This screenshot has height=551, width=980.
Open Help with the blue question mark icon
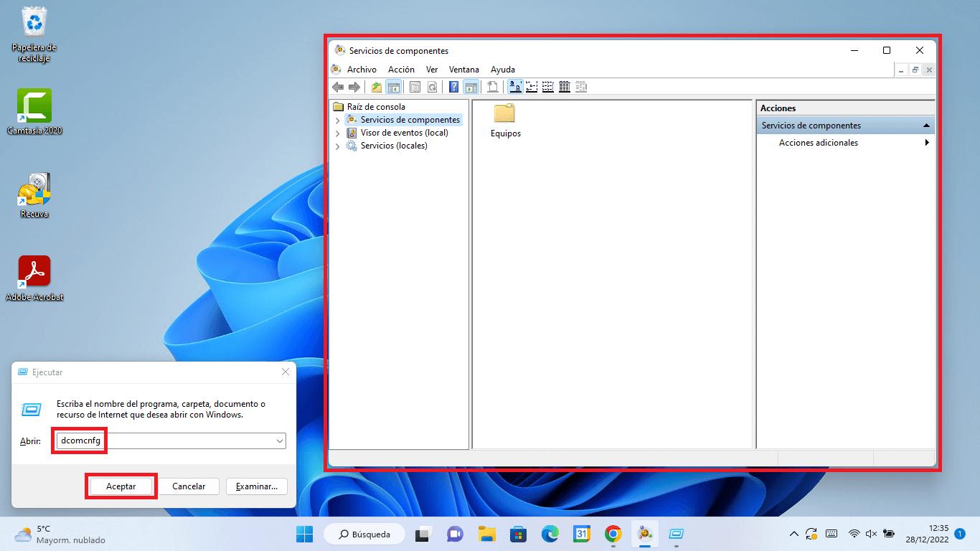[454, 87]
